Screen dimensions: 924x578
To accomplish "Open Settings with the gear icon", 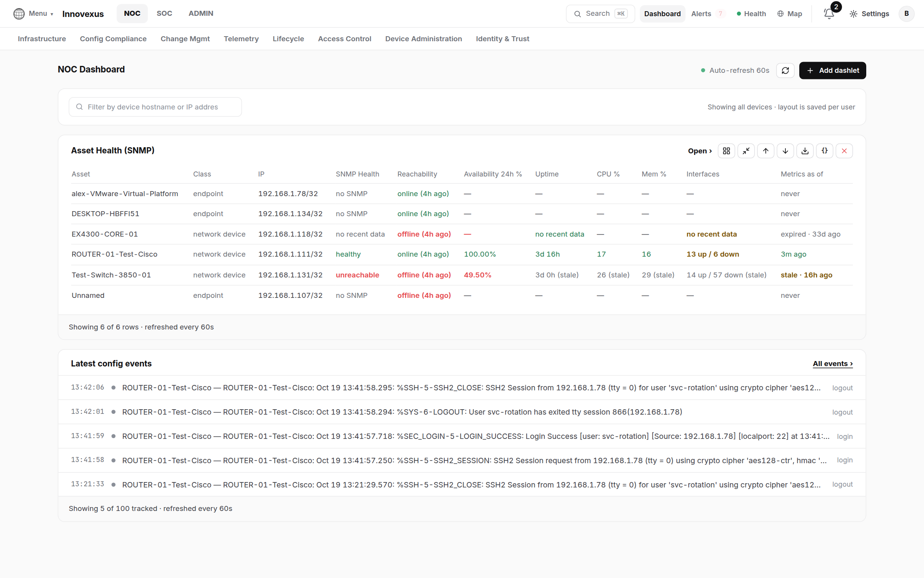I will pos(869,14).
